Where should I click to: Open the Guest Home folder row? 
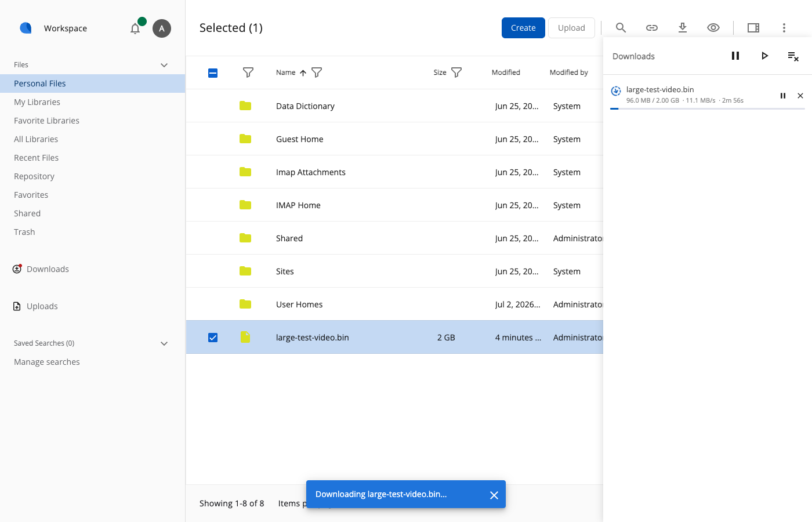pos(394,139)
